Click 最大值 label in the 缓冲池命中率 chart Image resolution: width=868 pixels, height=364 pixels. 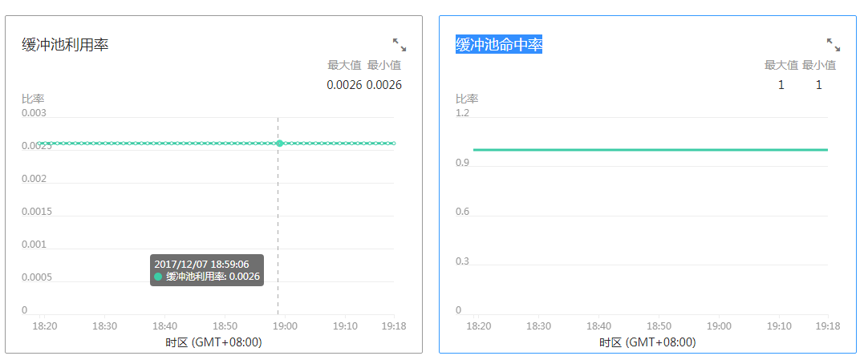(x=781, y=65)
